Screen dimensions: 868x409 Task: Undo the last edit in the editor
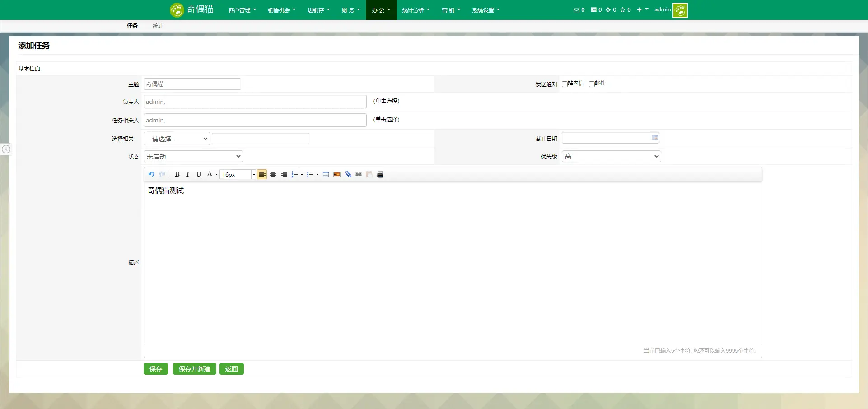(151, 174)
